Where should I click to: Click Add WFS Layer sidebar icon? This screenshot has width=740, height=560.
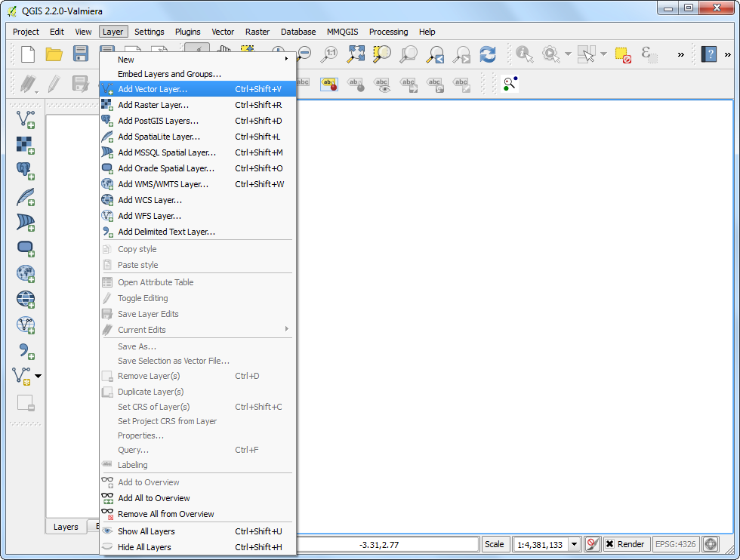pyautogui.click(x=26, y=325)
